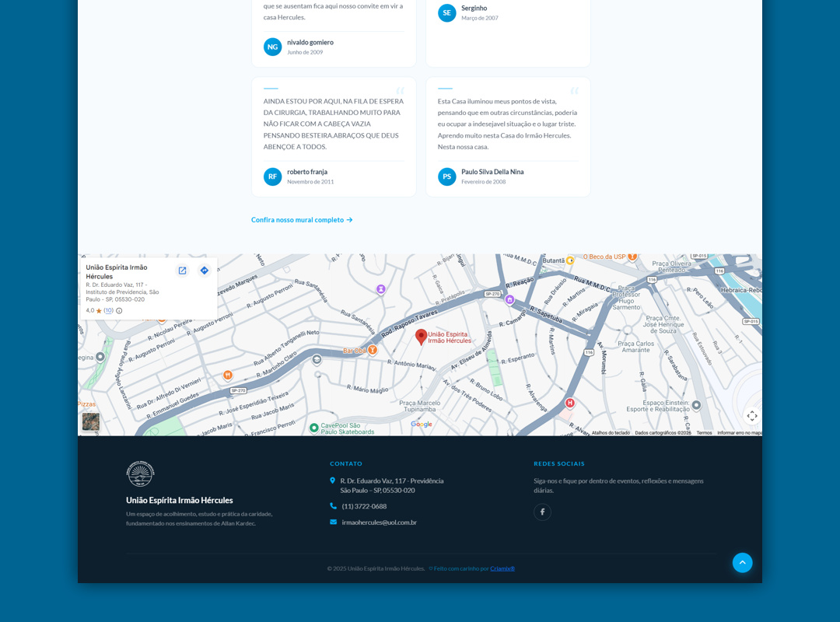This screenshot has width=840, height=622.
Task: Click the email irmaohercules@uol.com.br
Action: coord(379,522)
